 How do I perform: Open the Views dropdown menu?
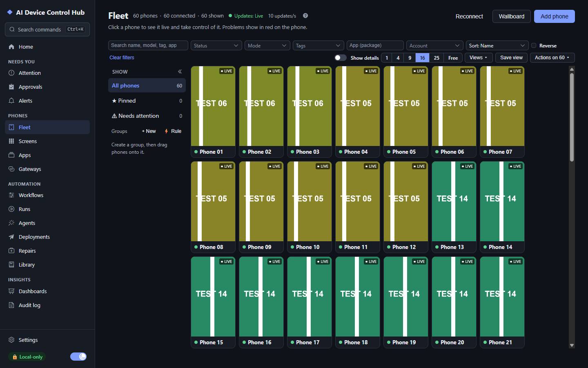(x=479, y=58)
